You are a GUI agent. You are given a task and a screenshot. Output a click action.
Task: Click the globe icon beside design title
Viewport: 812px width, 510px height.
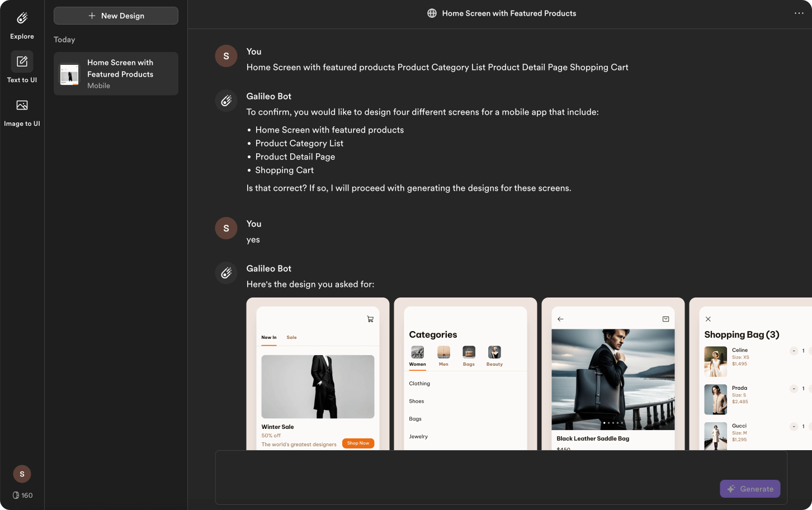click(432, 13)
